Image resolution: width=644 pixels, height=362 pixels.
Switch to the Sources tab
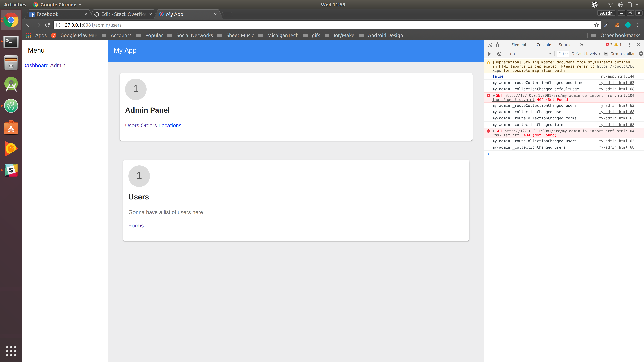(566, 45)
